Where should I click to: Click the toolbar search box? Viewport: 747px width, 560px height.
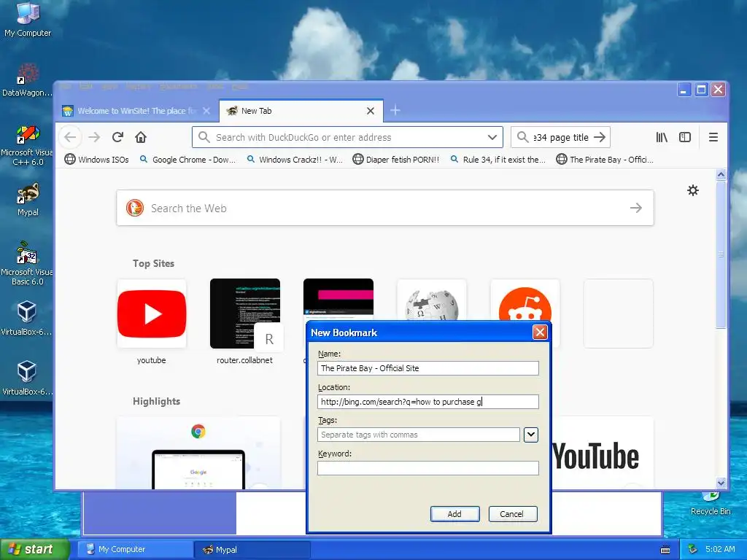click(560, 137)
